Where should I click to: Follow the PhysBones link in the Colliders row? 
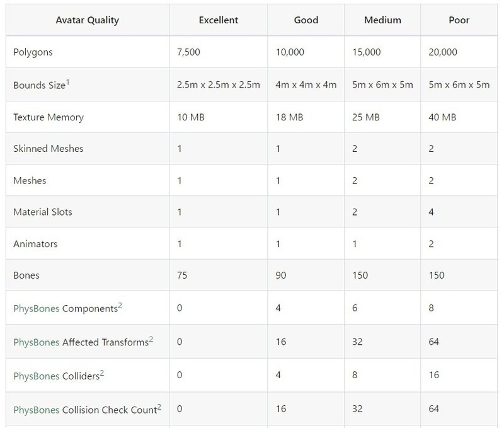tap(36, 376)
